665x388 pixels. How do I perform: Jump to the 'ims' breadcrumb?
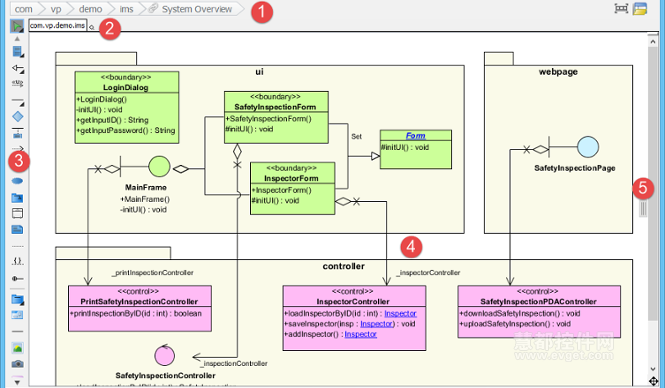click(126, 9)
